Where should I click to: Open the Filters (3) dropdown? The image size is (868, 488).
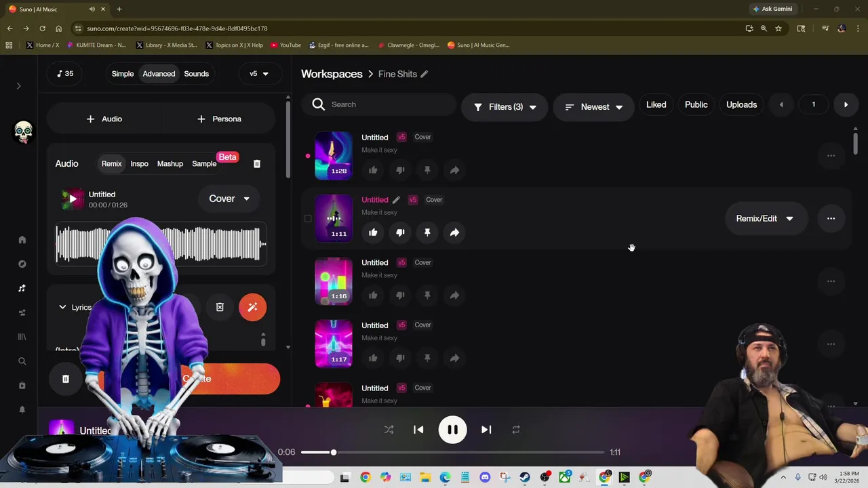pos(505,107)
